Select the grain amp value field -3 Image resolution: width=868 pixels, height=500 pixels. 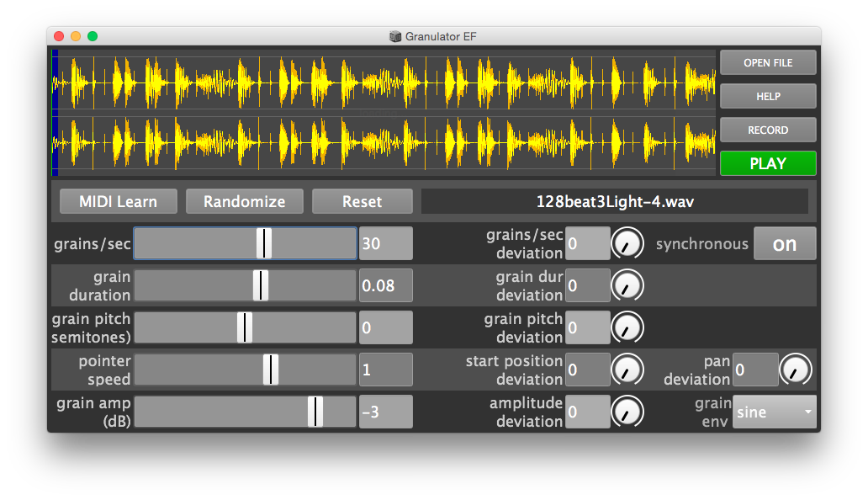pyautogui.click(x=386, y=412)
